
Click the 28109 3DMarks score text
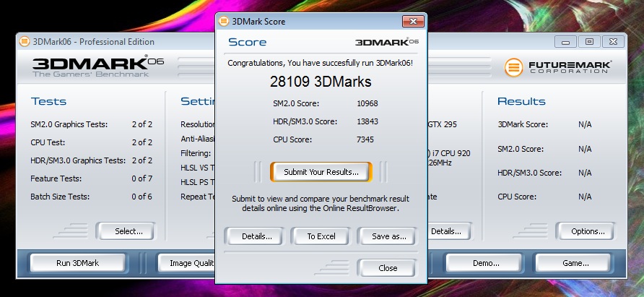click(321, 82)
